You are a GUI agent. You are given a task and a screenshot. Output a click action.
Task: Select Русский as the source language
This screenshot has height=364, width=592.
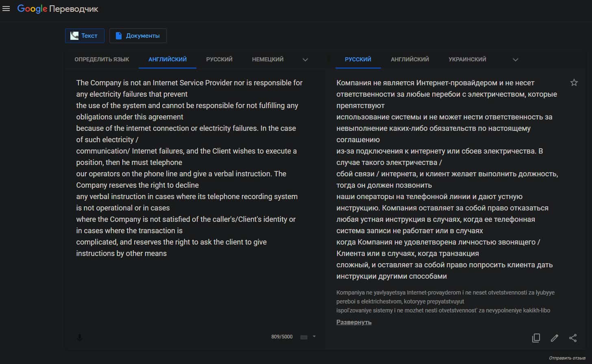tap(219, 59)
